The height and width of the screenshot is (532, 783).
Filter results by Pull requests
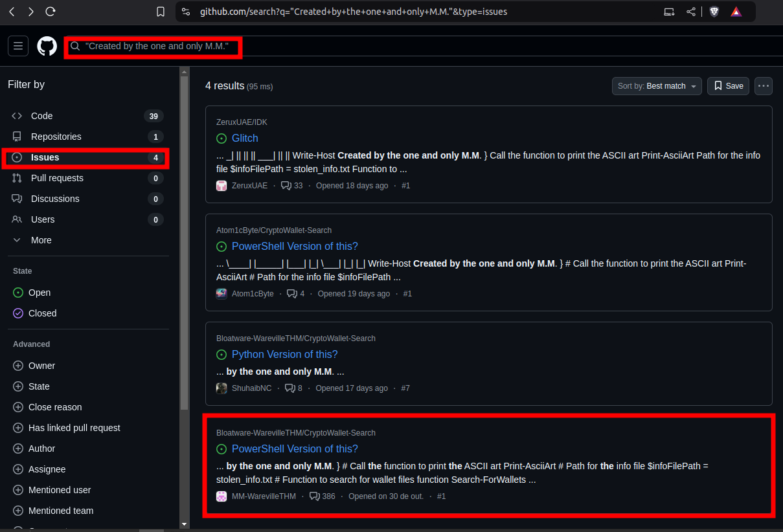click(x=87, y=178)
